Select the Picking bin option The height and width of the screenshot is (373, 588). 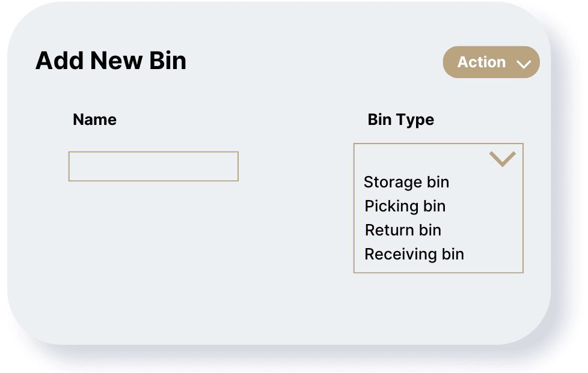click(x=405, y=206)
